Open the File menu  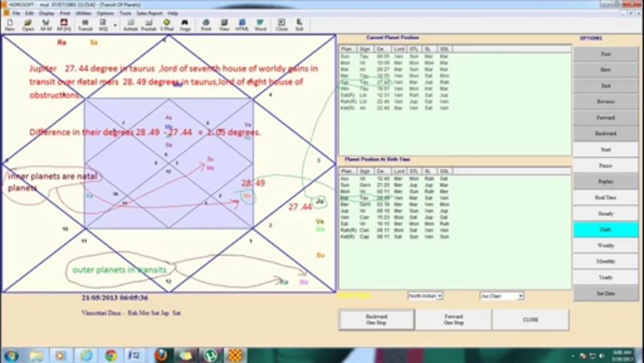pyautogui.click(x=16, y=13)
